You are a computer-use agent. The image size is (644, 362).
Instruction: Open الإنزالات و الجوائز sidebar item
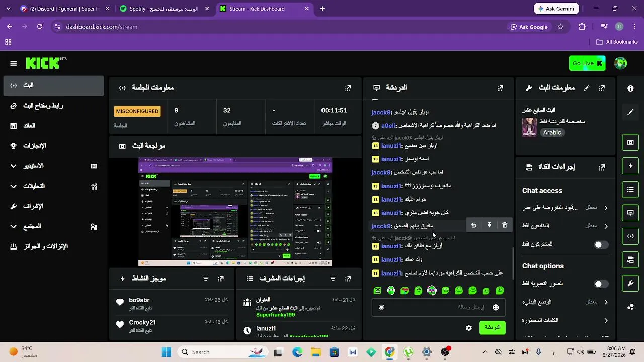(x=53, y=246)
